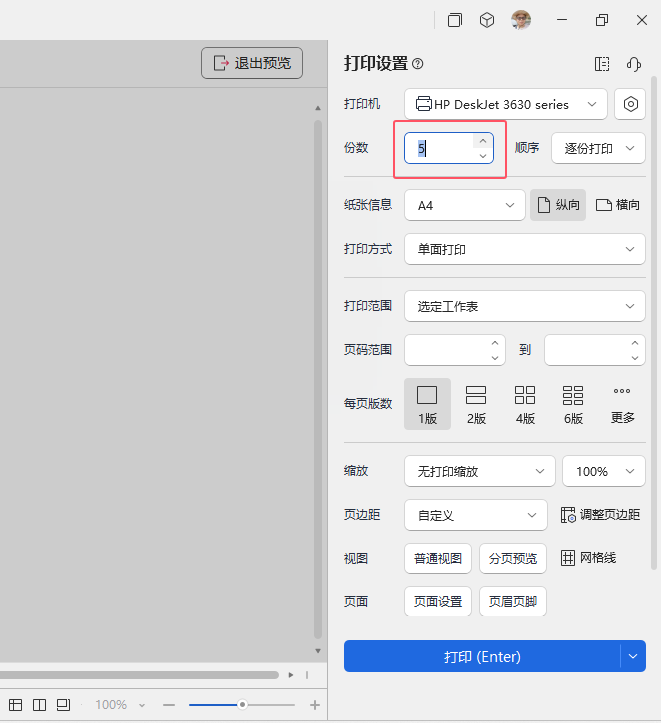The height and width of the screenshot is (723, 661).
Task: Open 更多 pages per sheet options
Action: (x=622, y=404)
